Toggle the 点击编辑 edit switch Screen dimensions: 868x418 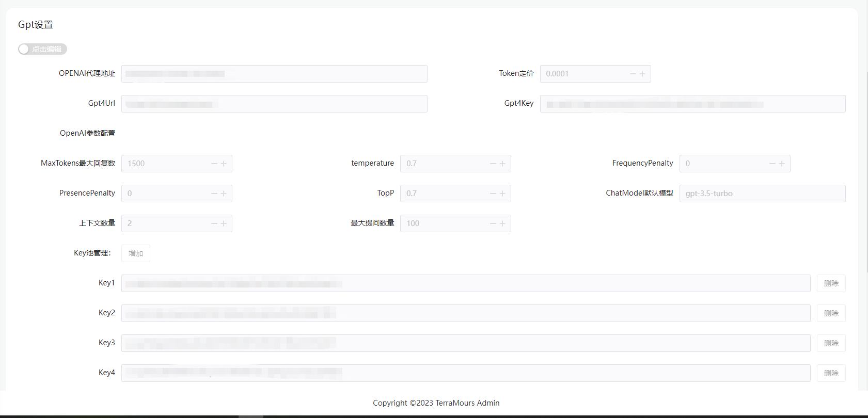[x=42, y=49]
